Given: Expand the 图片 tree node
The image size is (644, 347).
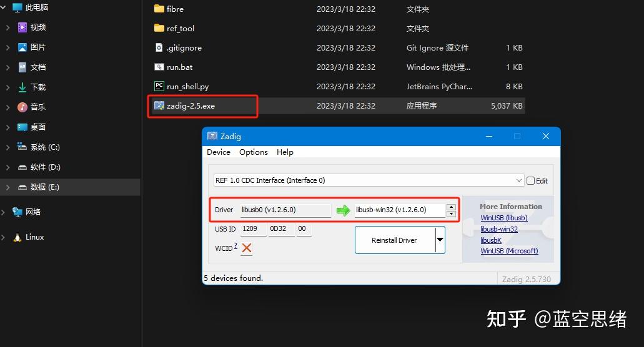Looking at the screenshot, I should 7,47.
